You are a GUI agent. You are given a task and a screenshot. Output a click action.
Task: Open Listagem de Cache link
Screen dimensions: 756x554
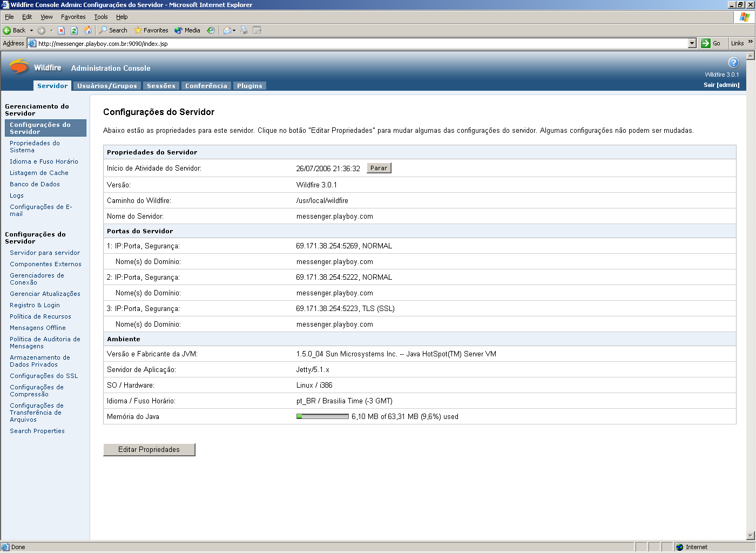[39, 173]
